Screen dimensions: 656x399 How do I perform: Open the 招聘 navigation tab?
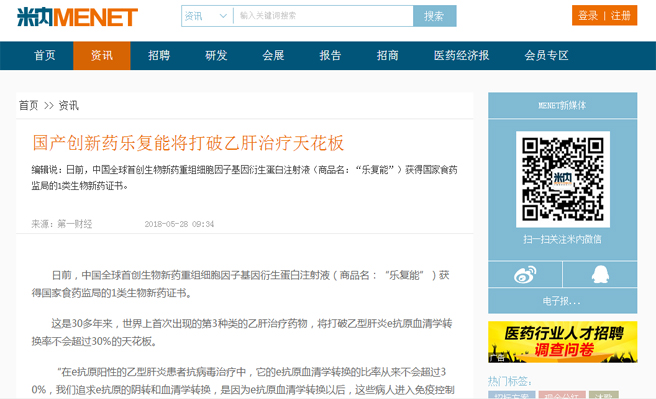[159, 55]
